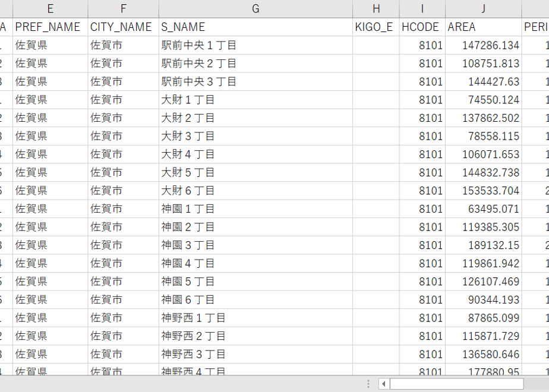Screen dimensions: 549x392
Task: Select column E header
Action: (x=51, y=9)
